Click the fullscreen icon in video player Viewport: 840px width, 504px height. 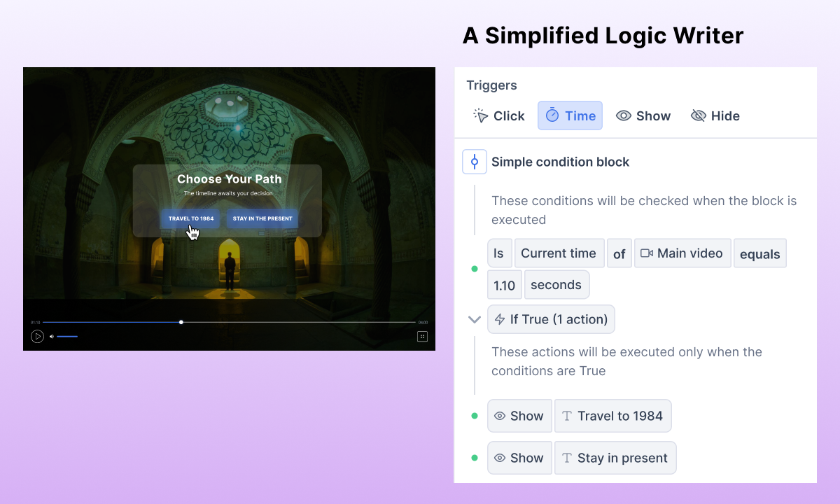tap(422, 337)
